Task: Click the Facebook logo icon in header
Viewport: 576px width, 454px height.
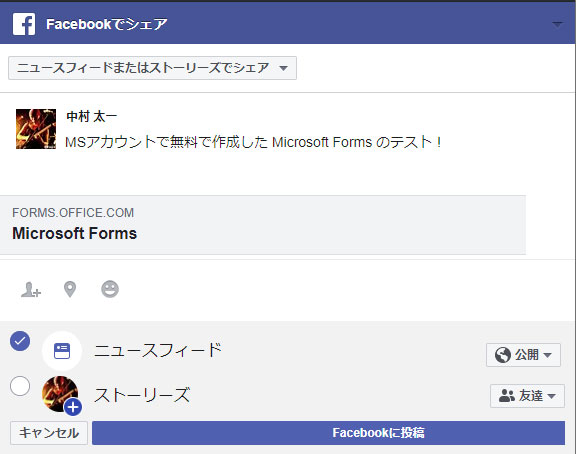Action: click(24, 24)
